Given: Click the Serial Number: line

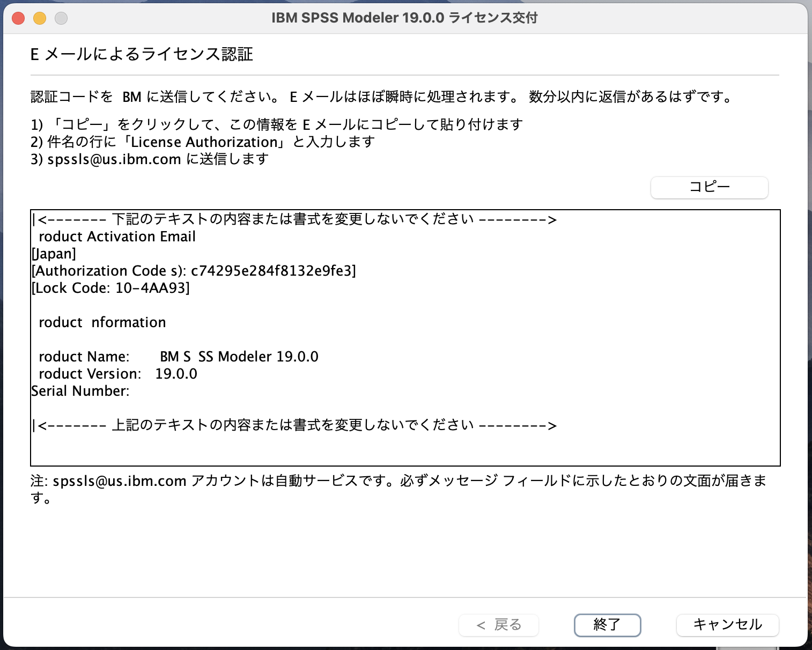Looking at the screenshot, I should tap(80, 391).
